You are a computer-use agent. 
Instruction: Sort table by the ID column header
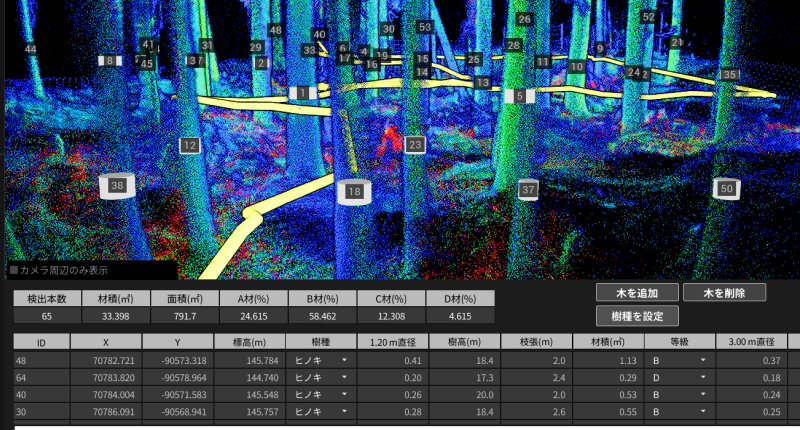coord(42,341)
